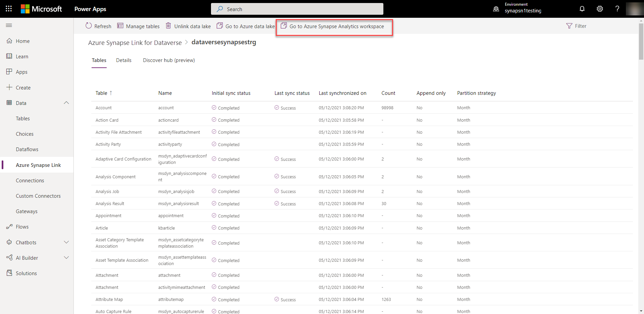Viewport: 644px width, 314px height.
Task: Open the Azure Synapse Link for Dataverse breadcrumb
Action: pos(134,43)
